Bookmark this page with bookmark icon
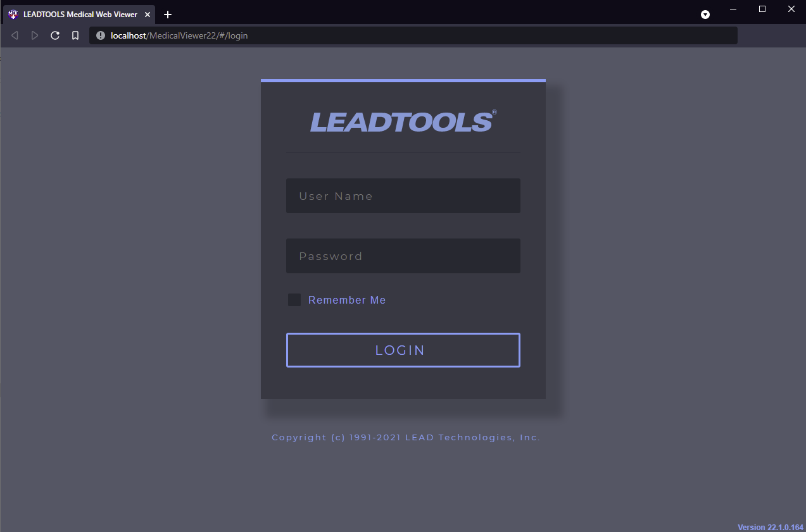 [75, 35]
